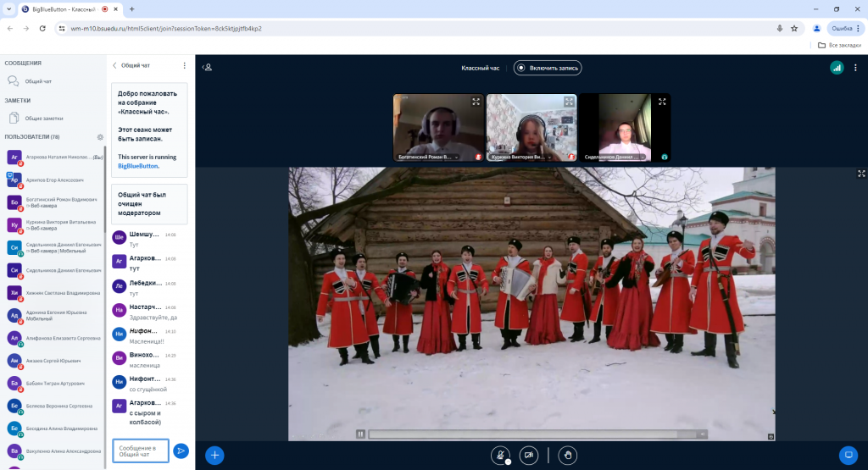Select user Хижняк Светлана Владимировна
Viewport: 868px width, 470px height.
(53, 292)
